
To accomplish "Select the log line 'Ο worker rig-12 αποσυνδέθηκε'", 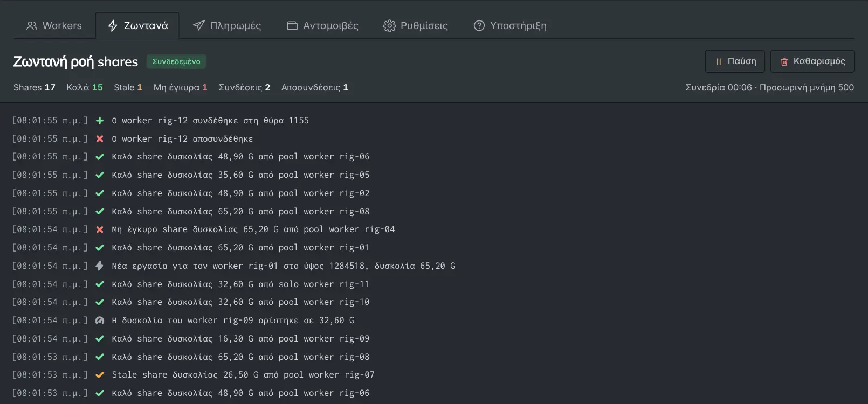I will (182, 139).
